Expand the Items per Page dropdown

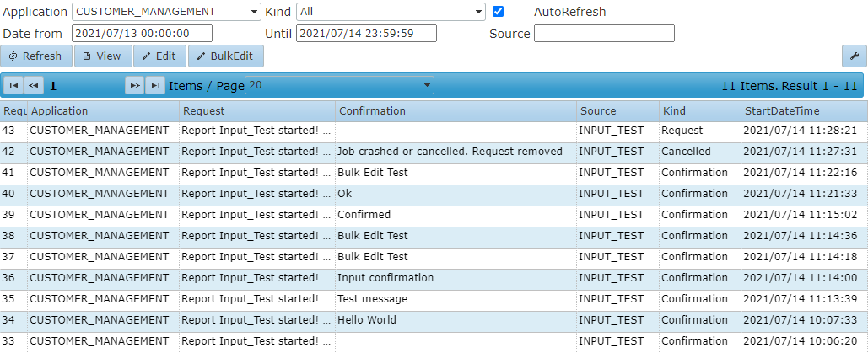coord(339,85)
